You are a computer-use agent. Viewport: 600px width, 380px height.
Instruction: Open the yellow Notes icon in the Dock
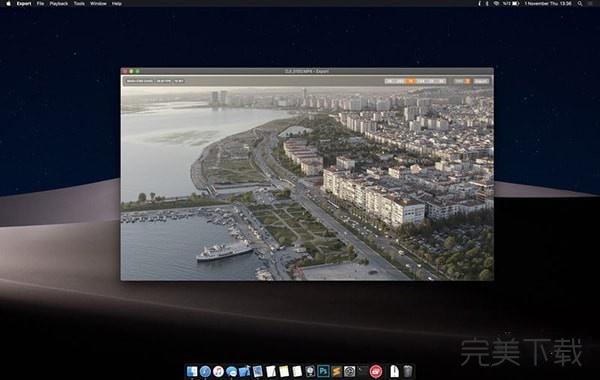[284, 371]
